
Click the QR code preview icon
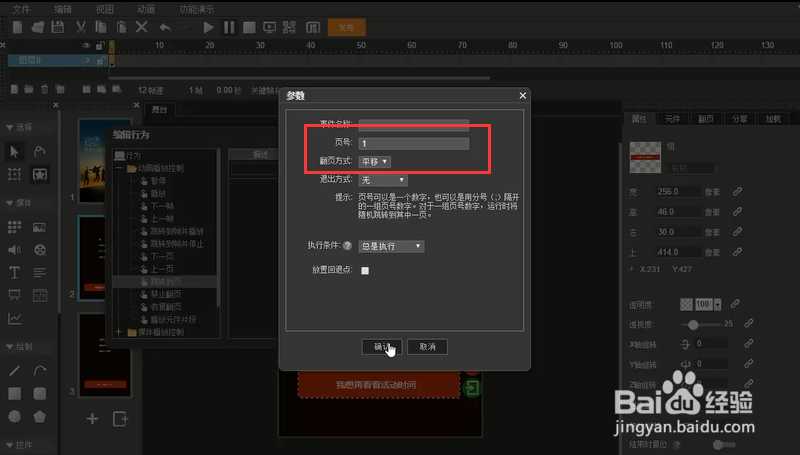[x=289, y=27]
